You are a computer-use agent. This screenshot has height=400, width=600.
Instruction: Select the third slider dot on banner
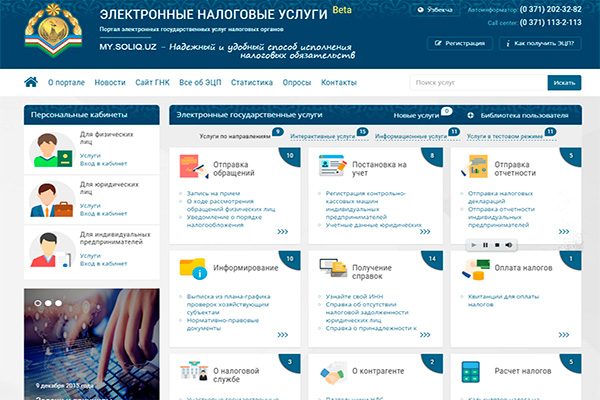click(59, 303)
